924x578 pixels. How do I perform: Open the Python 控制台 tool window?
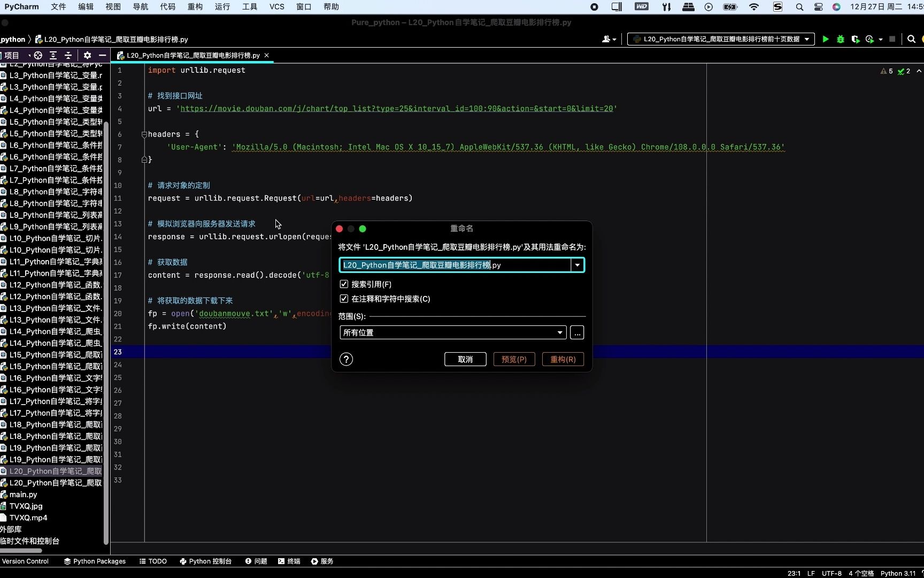coord(205,561)
